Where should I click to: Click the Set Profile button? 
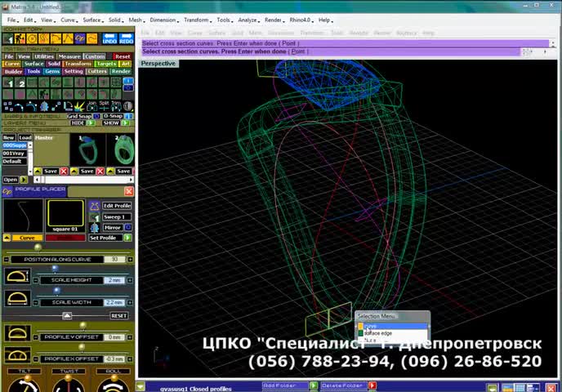pos(105,238)
